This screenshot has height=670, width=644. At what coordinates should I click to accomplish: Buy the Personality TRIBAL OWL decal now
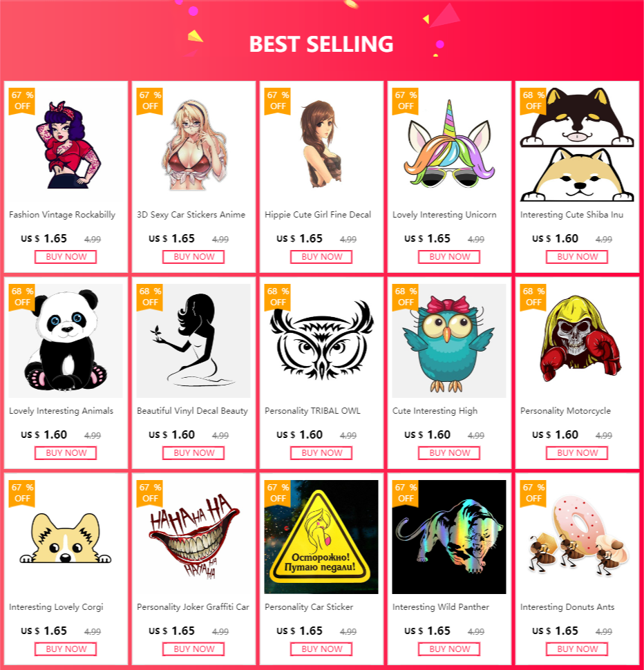[321, 453]
